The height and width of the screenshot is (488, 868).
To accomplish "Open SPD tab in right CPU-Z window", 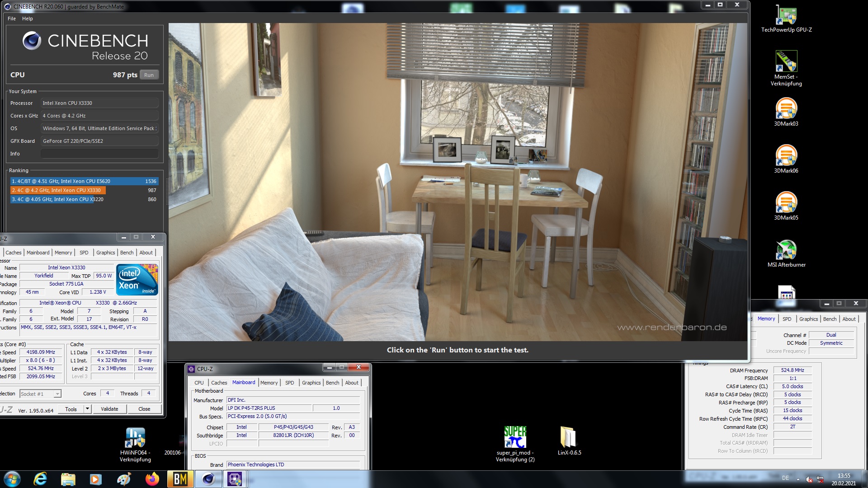I will [787, 319].
